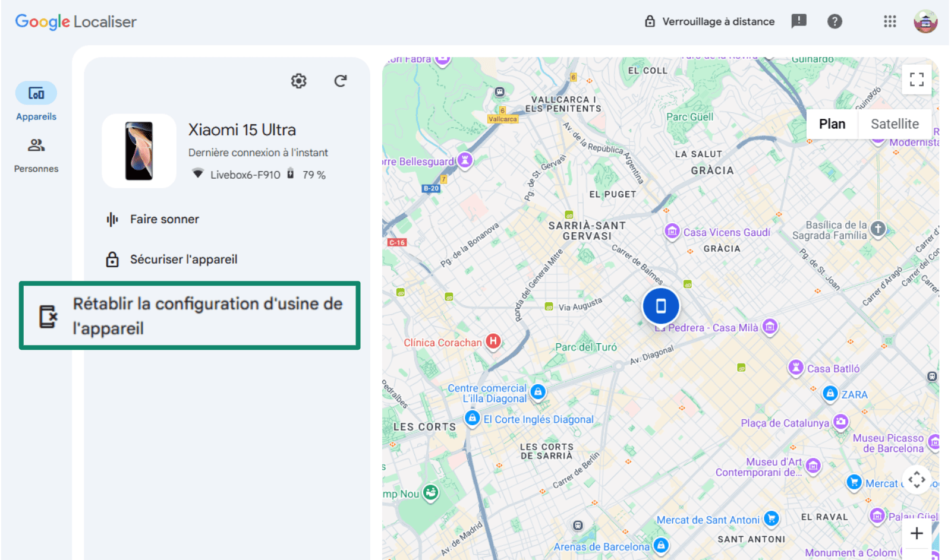Screen dimensions: 951x560
Task: Refresh the device location
Action: tap(340, 81)
